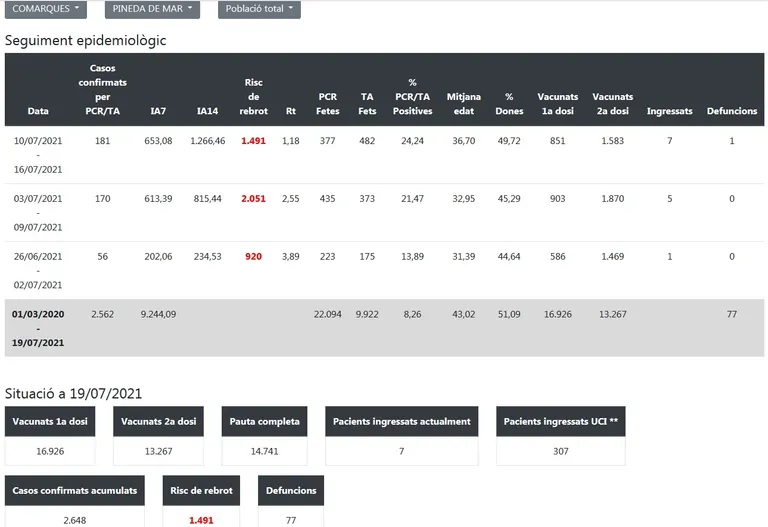768x527 pixels.
Task: Click the PCR Fetes value 377
Action: coord(328,141)
